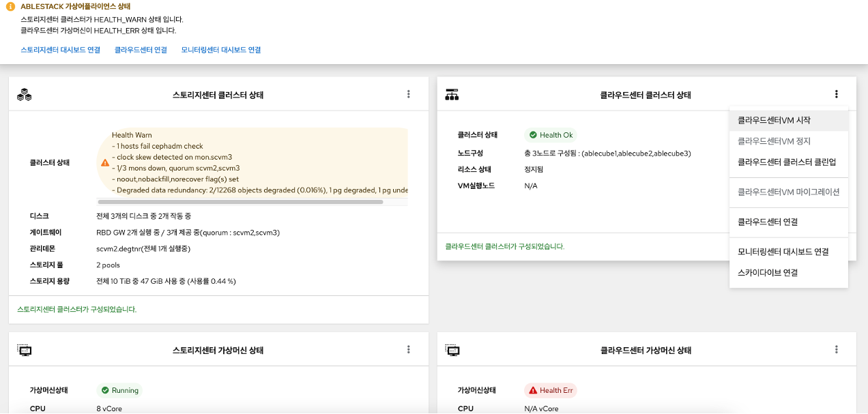Click the ABLESTACK status info icon
Image resolution: width=868 pixels, height=414 pixels.
click(10, 7)
